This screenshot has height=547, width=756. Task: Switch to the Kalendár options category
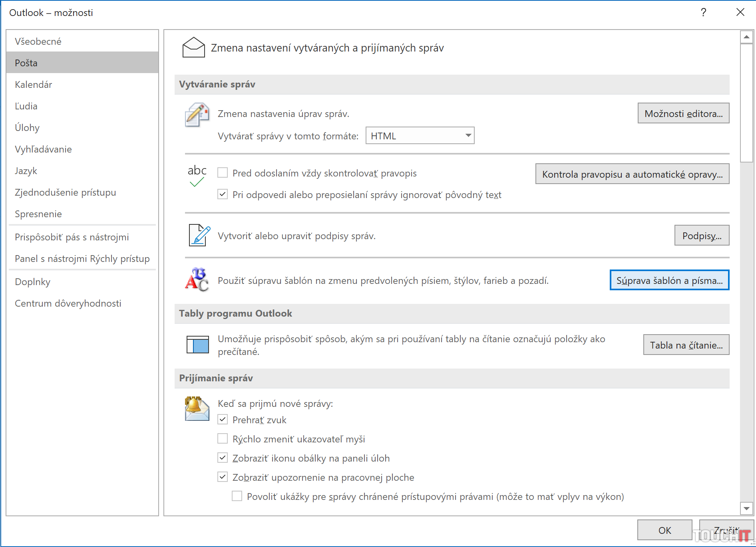[34, 85]
